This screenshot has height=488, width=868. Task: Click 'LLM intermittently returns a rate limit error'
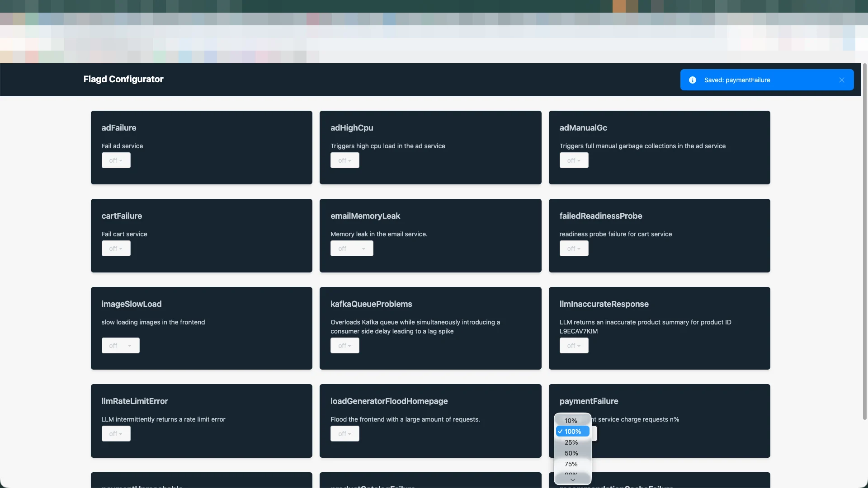click(163, 419)
